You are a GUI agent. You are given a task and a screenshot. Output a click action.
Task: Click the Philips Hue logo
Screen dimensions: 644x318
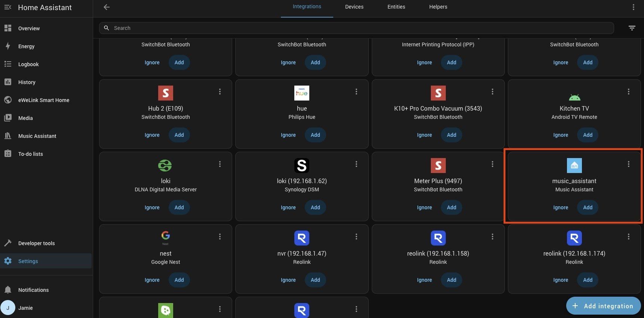pos(302,93)
